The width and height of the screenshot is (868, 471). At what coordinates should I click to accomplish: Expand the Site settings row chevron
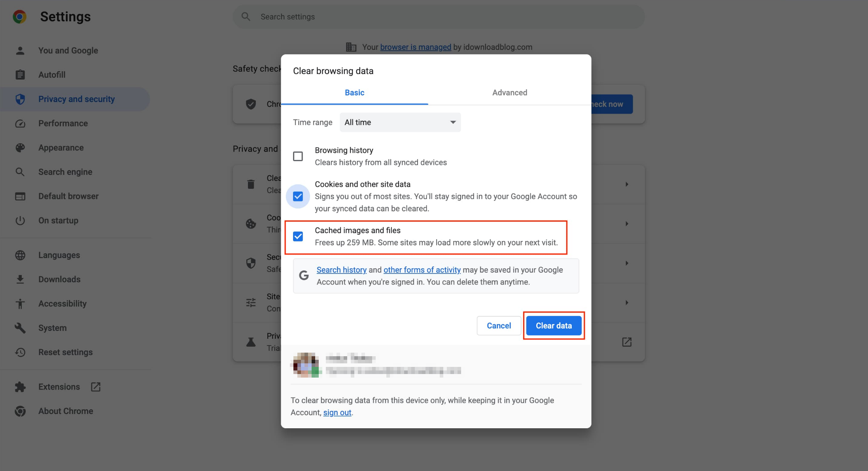click(627, 302)
